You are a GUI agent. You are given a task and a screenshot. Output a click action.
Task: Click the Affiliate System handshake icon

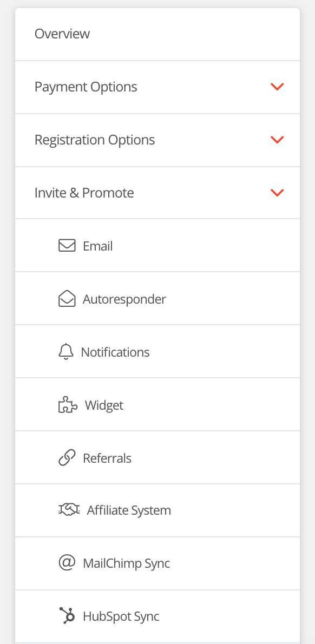pyautogui.click(x=69, y=510)
